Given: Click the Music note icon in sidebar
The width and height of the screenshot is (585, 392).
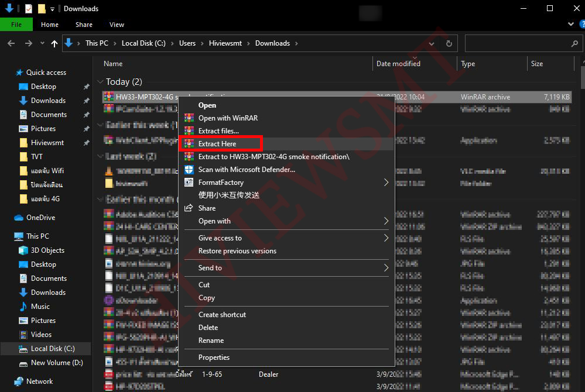Looking at the screenshot, I should [23, 307].
